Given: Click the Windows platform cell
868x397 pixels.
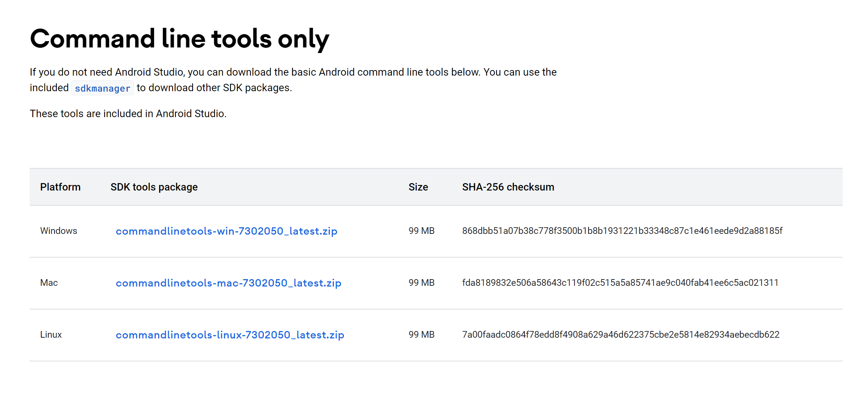Looking at the screenshot, I should pyautogui.click(x=59, y=231).
